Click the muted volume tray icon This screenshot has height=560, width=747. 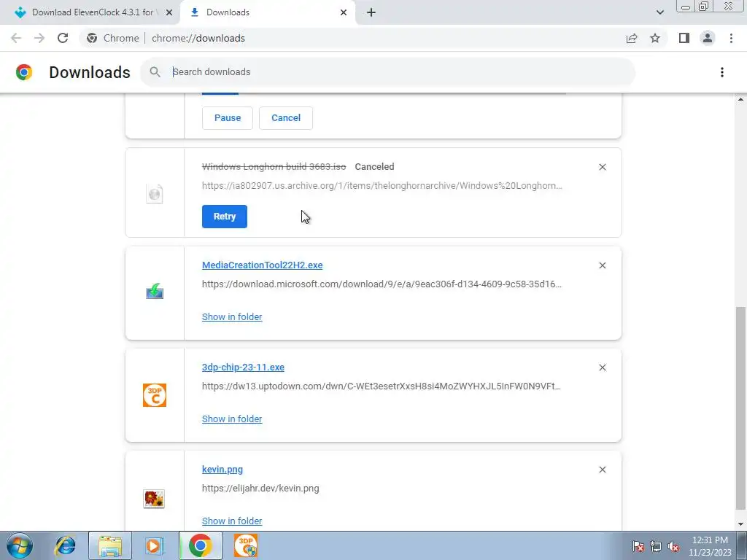point(673,546)
